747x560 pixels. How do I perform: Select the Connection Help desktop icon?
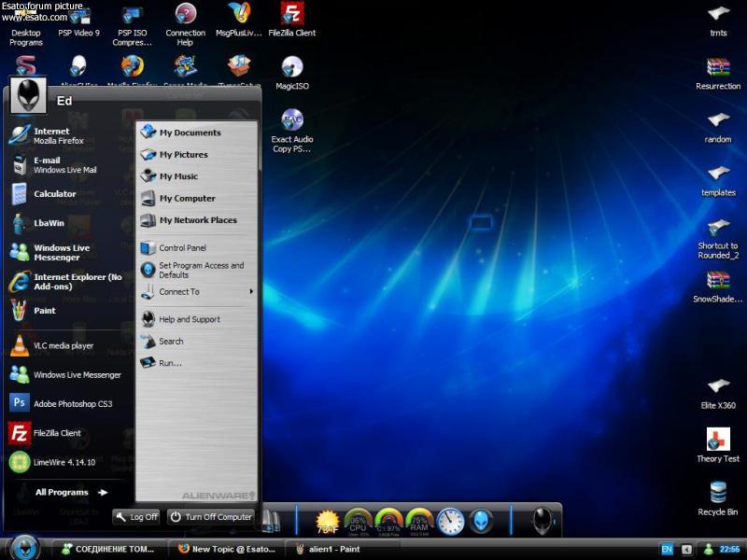(185, 25)
